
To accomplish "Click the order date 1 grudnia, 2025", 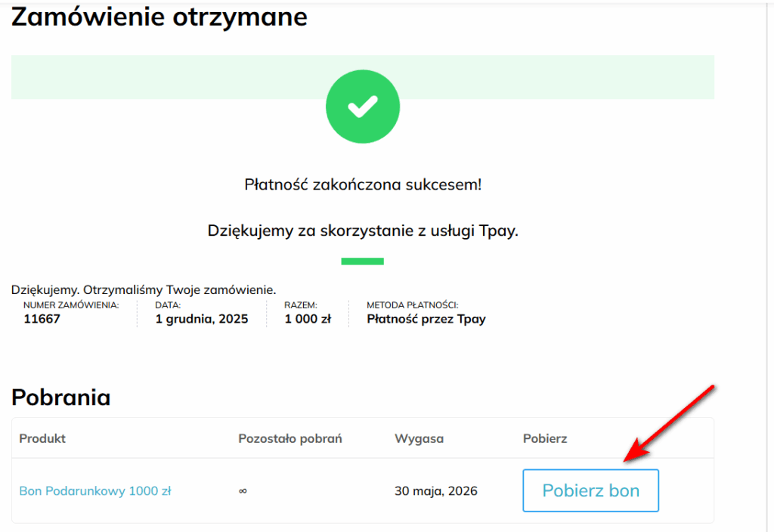I will (x=202, y=319).
